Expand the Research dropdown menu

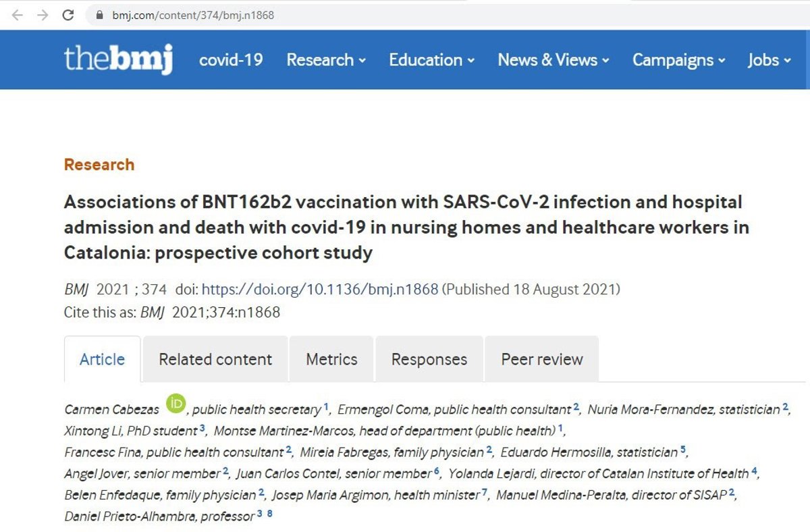326,60
